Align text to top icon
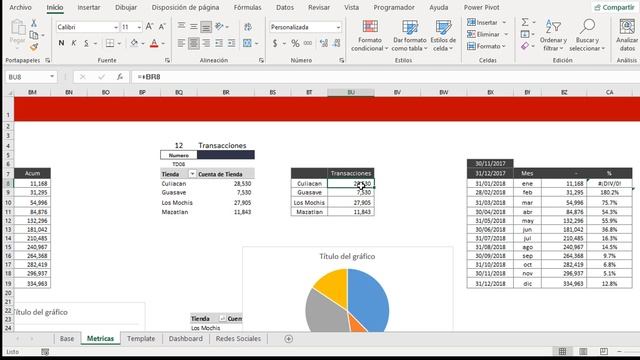 (x=181, y=27)
